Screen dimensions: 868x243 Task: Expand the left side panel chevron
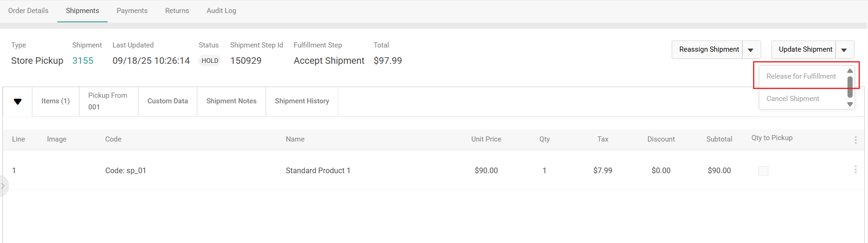pyautogui.click(x=3, y=186)
